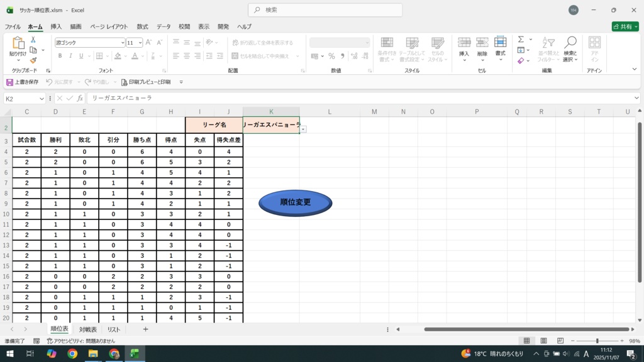
Task: Click the Insert cells icon 挿入
Action: pyautogui.click(x=464, y=42)
